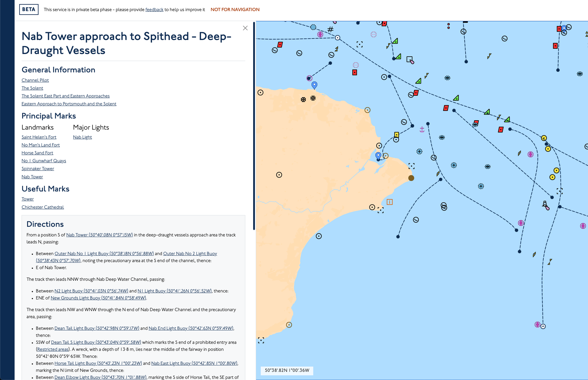Click a red lateral buoy symbol near the top
588x380 pixels.
(x=384, y=23)
